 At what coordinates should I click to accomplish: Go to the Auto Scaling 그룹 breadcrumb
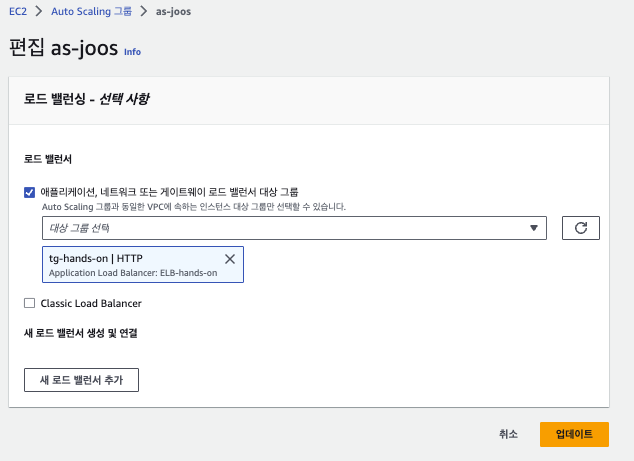91,11
